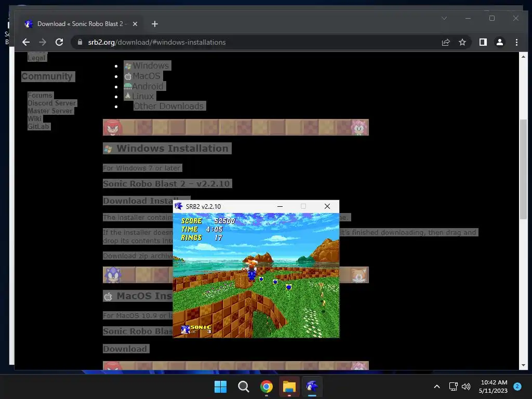
Task: Open the Android download link in list
Action: pyautogui.click(x=144, y=86)
